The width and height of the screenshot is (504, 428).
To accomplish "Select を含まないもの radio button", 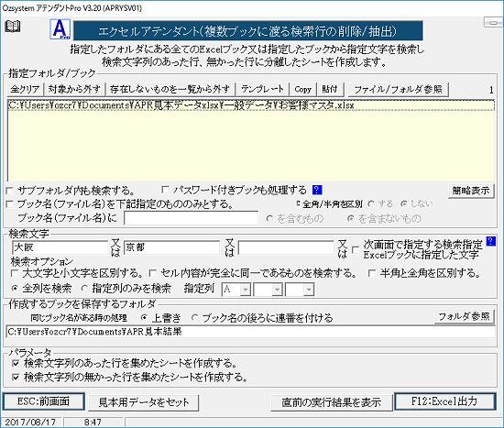I will tap(351, 219).
